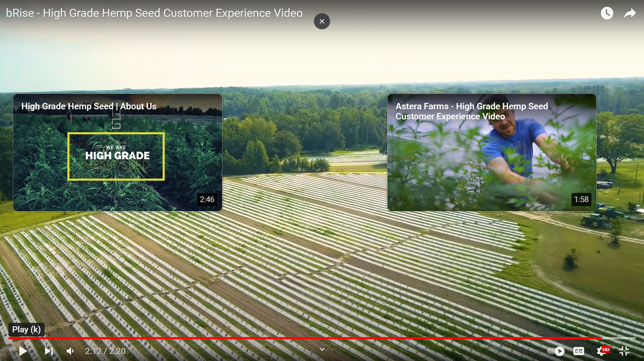The height and width of the screenshot is (361, 644).
Task: Click the bRise video title link
Action: (x=154, y=13)
